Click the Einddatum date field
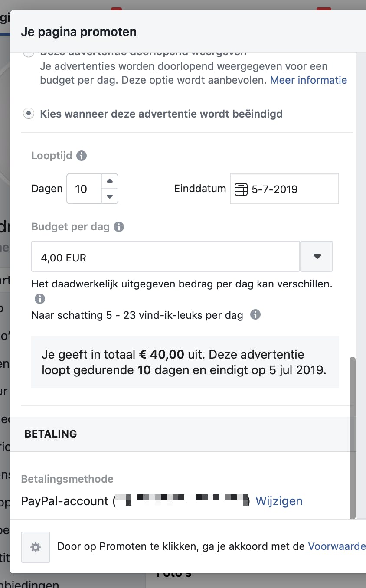This screenshot has height=588, width=366. (291, 189)
